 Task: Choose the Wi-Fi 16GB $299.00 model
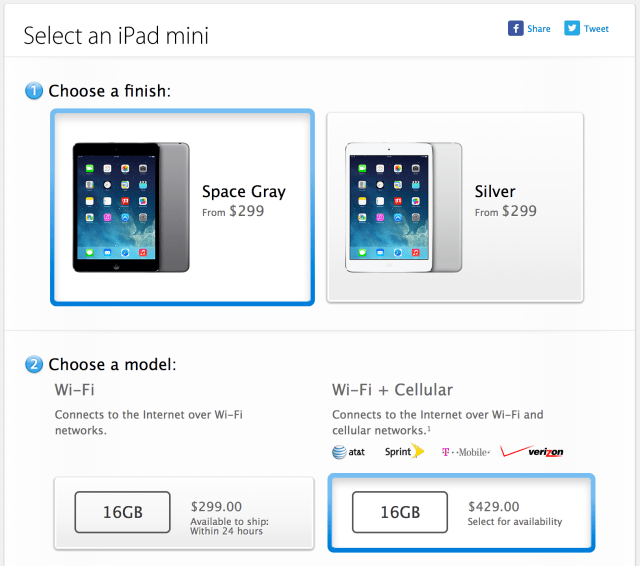[183, 513]
